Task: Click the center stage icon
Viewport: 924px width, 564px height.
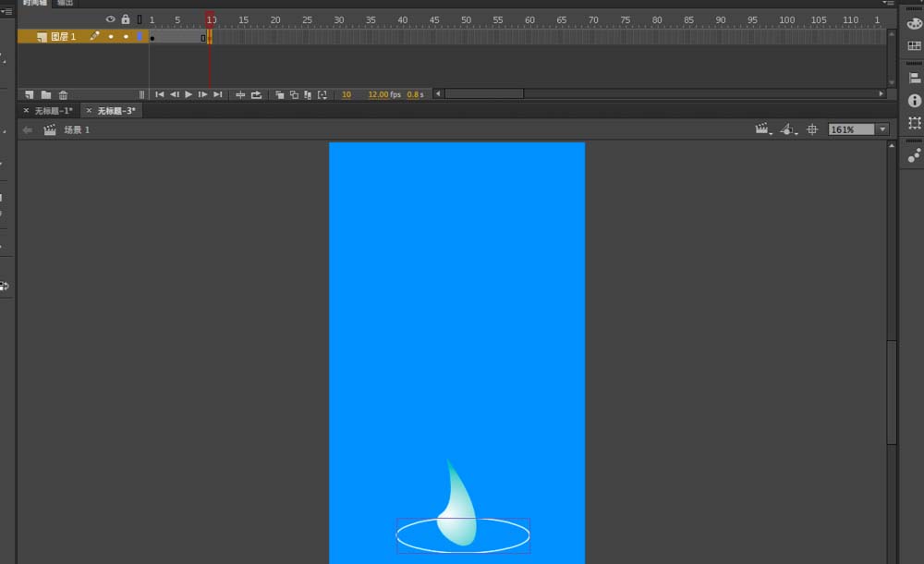Action: [812, 130]
